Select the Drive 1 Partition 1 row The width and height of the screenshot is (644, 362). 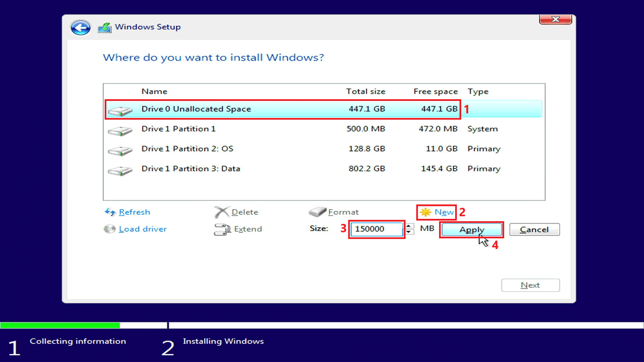pyautogui.click(x=323, y=129)
